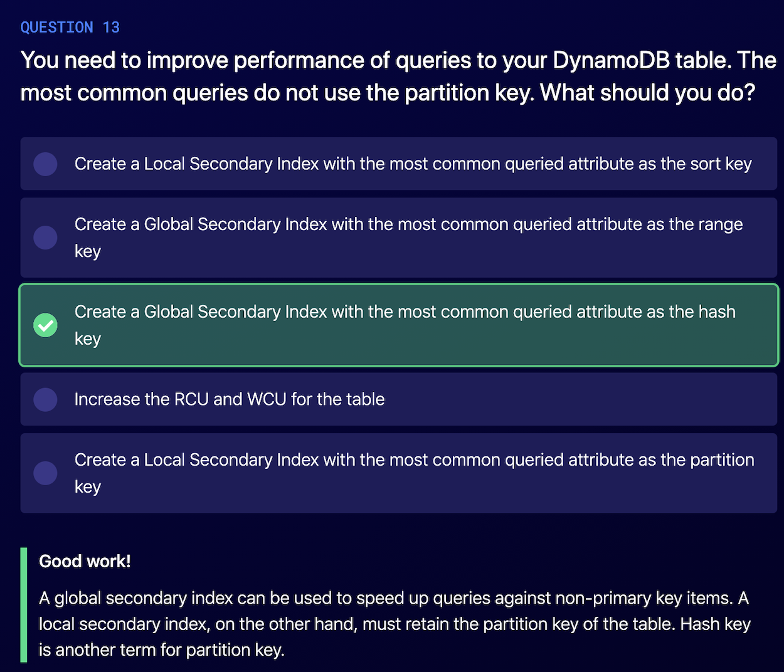The image size is (784, 672).
Task: Click the 'Increase the RCU and WCU' text
Action: click(x=230, y=399)
